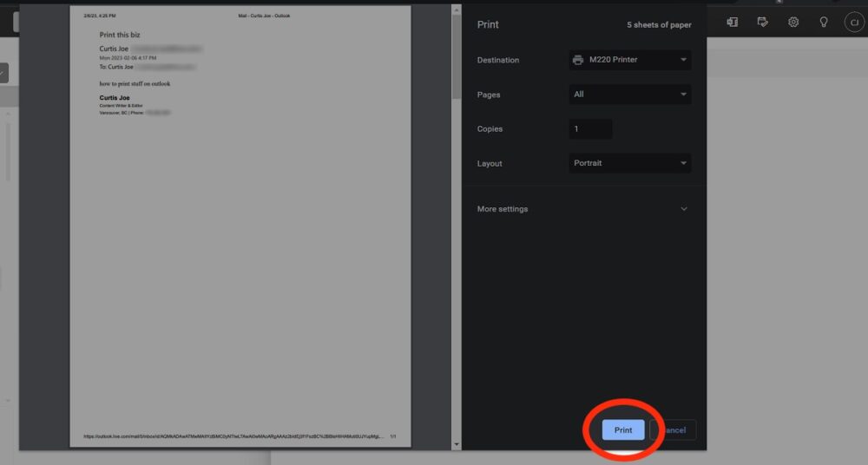
Task: Open the Destination printer dropdown
Action: click(630, 60)
